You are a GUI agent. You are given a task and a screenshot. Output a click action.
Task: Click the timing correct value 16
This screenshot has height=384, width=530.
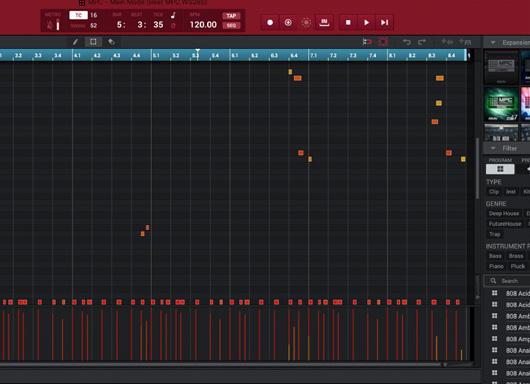94,15
